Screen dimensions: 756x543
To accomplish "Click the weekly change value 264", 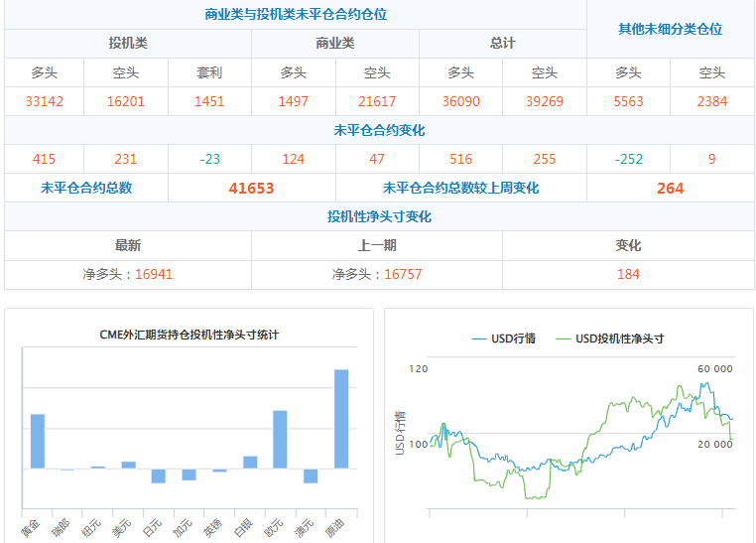I will tap(670, 188).
